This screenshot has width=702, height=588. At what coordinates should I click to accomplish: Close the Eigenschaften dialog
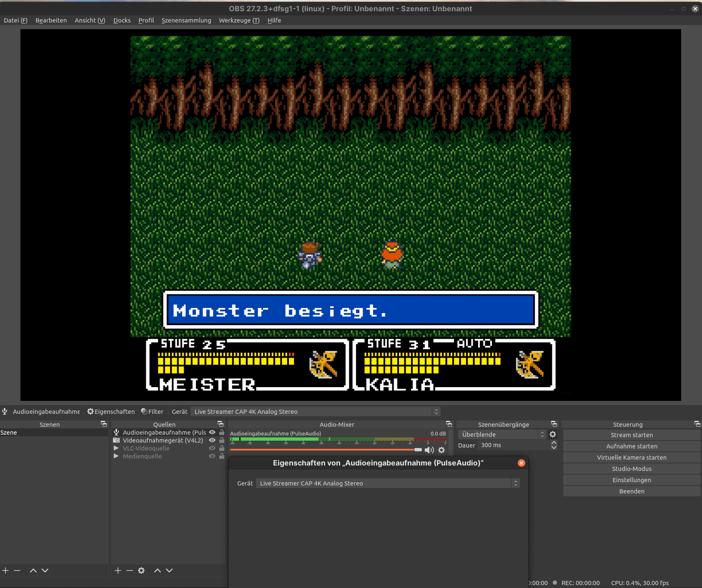pyautogui.click(x=521, y=463)
